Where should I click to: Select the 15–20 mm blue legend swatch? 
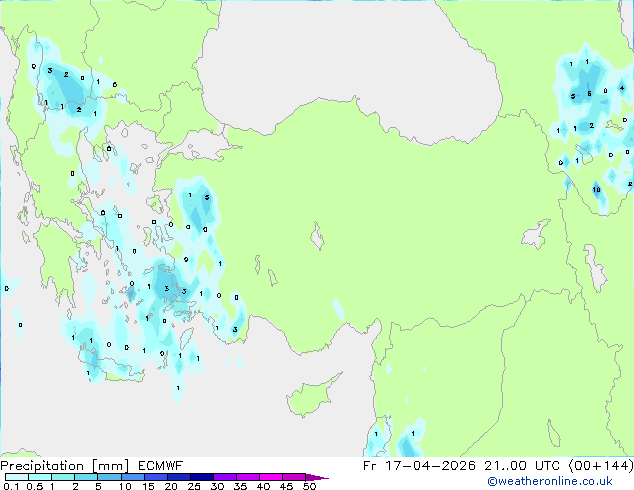click(155, 477)
